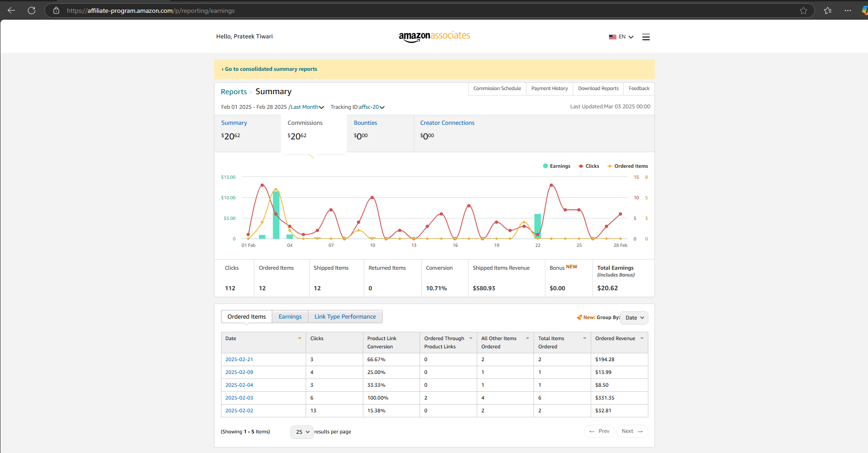Screen dimensions: 868x453
Task: Sort by All Other Items Ordered arrow
Action: click(528, 338)
